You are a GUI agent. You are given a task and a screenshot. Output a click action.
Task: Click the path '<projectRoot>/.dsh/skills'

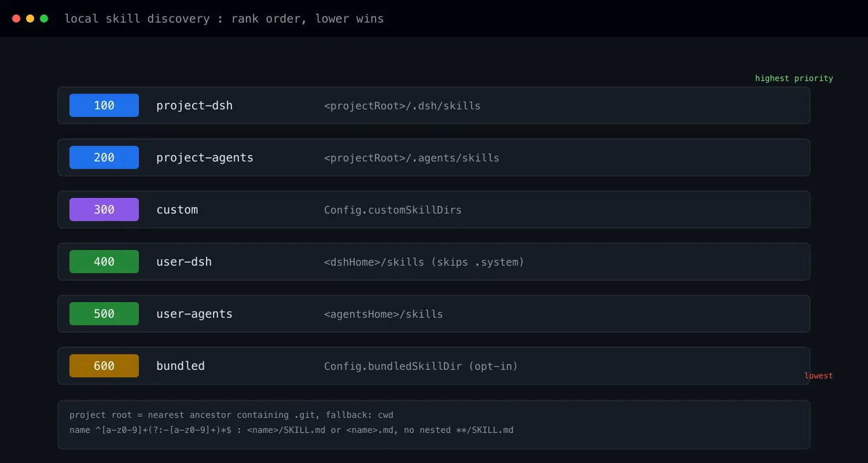[402, 106]
